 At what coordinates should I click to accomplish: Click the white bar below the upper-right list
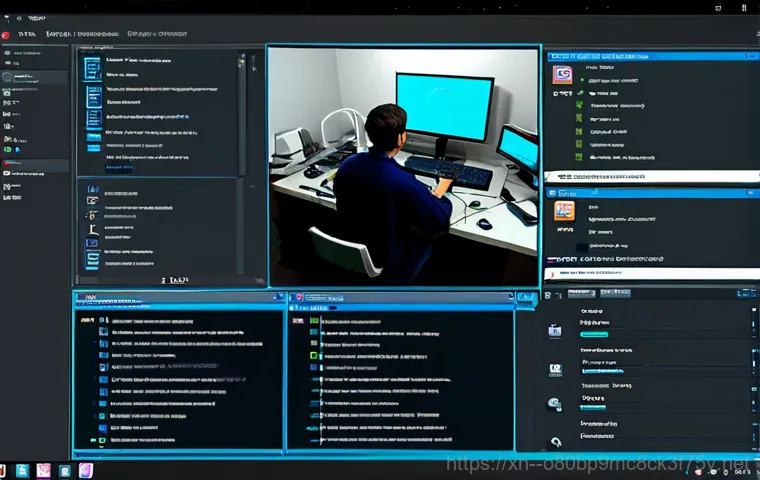(650, 177)
